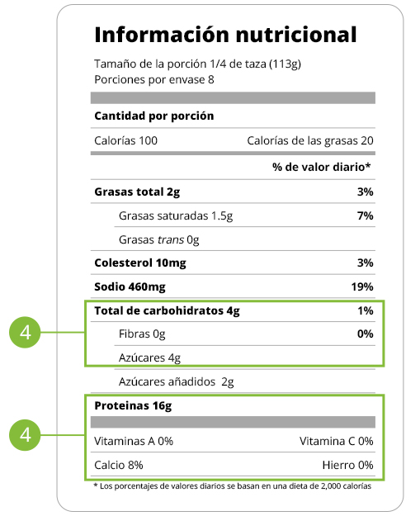Click the footnote about 2,000 calorías diet

(x=233, y=486)
